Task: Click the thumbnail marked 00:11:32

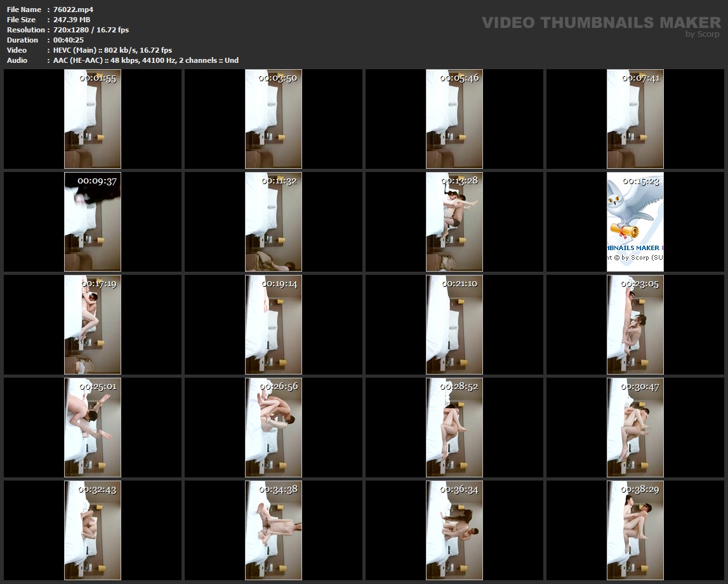Action: (x=274, y=222)
